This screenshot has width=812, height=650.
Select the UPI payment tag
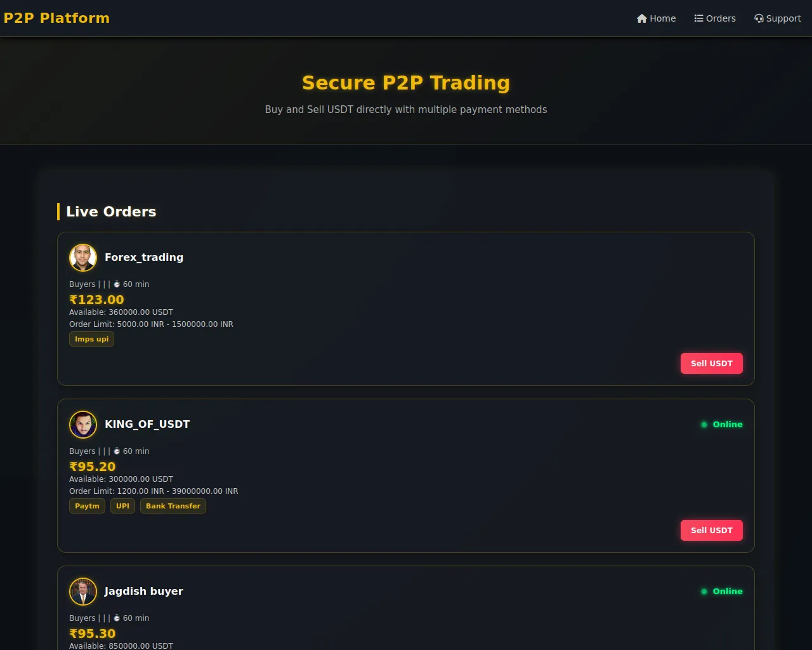(x=123, y=506)
